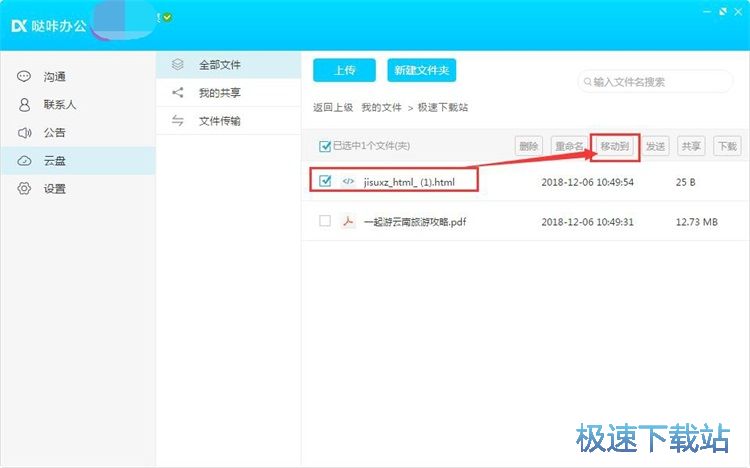Click the blurred user avatar
Viewport: 750px width, 468px height.
tap(123, 20)
